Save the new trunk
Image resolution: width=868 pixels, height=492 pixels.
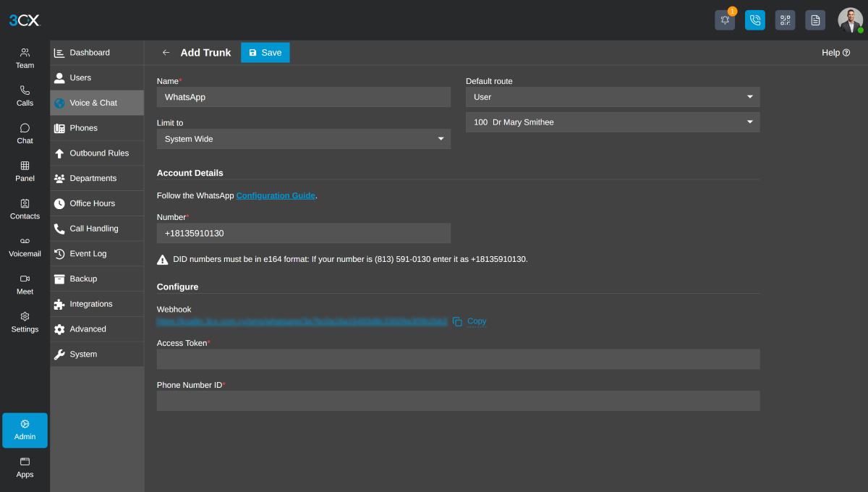pos(265,53)
